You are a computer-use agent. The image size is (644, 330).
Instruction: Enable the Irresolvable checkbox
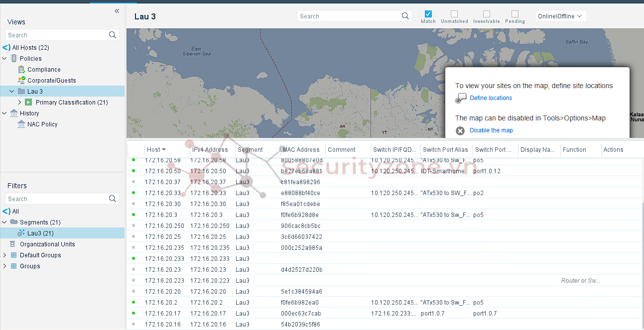487,14
